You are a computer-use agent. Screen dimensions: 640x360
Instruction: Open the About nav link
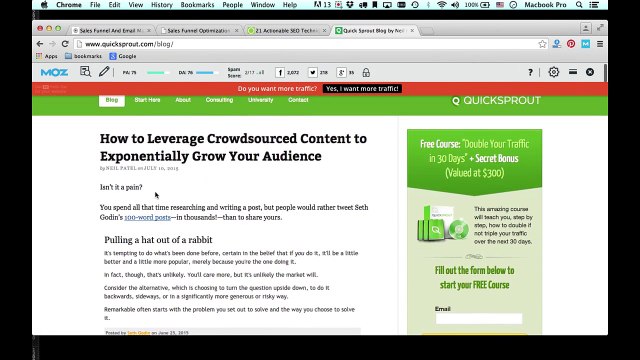[183, 100]
